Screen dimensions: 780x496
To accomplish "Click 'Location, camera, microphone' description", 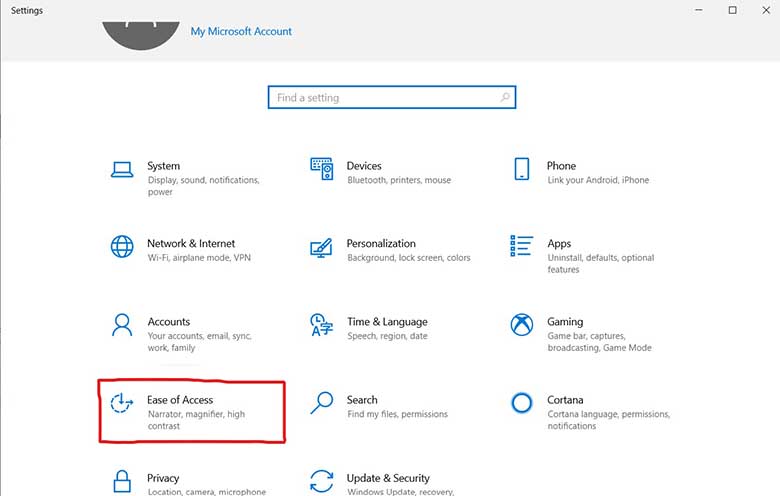I will tap(207, 492).
